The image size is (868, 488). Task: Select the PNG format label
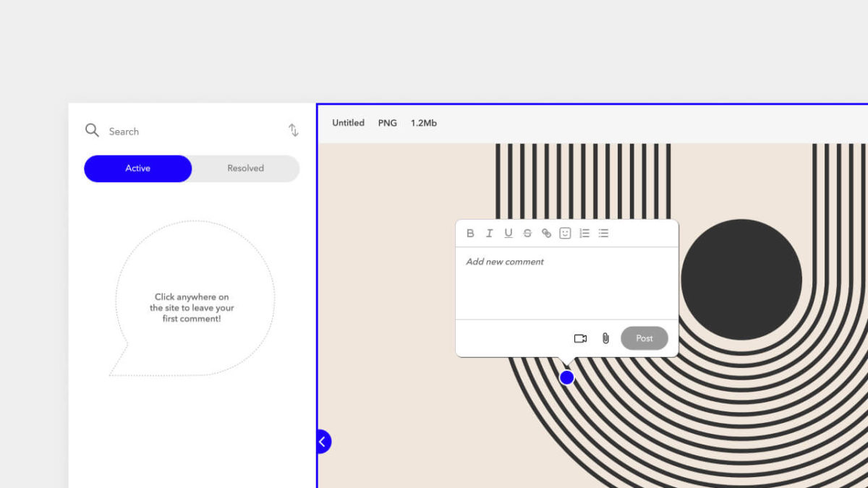tap(388, 123)
